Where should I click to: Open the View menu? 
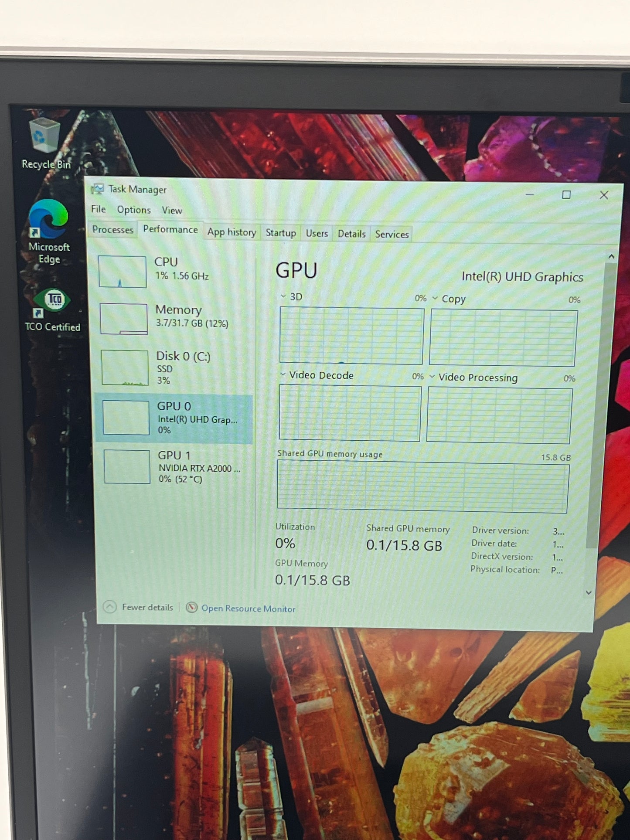(x=172, y=211)
